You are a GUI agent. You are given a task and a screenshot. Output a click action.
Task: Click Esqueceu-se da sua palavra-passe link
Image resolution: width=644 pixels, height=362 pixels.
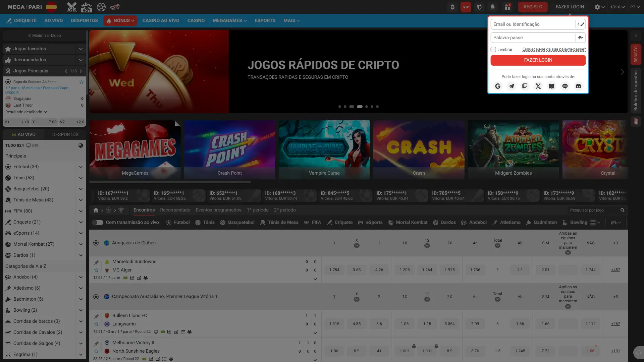(x=554, y=49)
